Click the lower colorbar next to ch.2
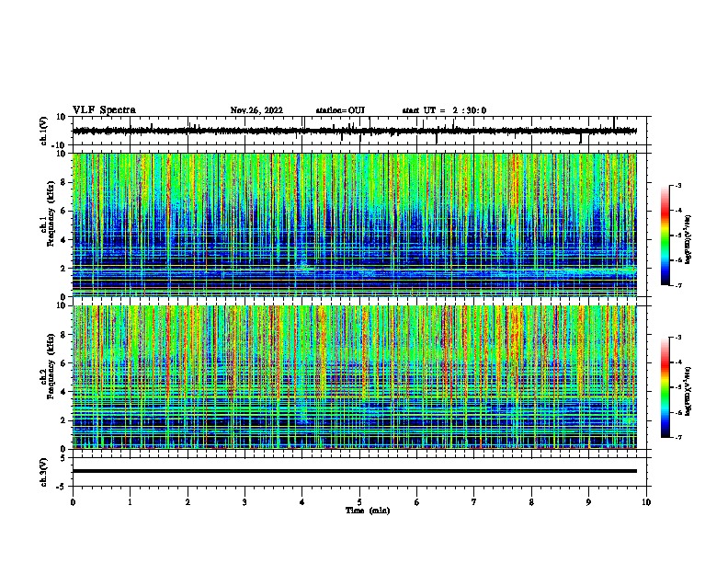This screenshot has height=563, width=728. 665,387
